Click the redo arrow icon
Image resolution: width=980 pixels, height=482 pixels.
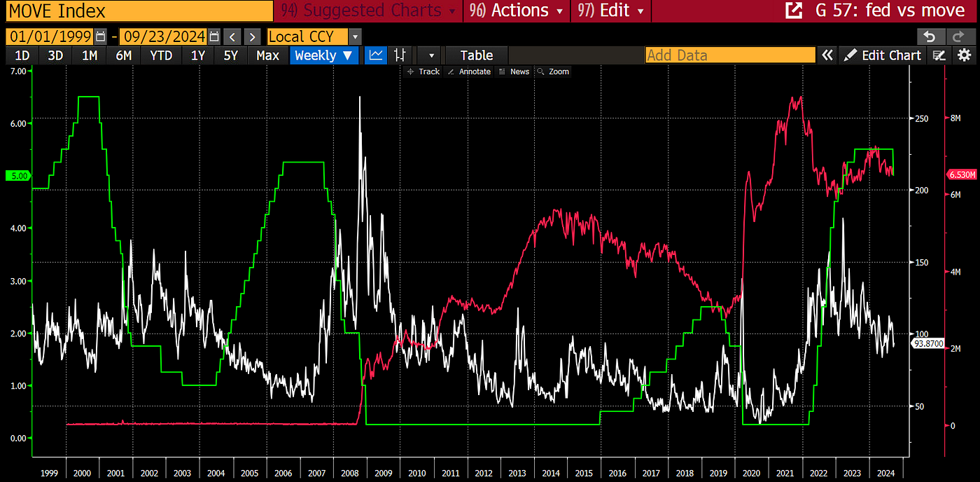coord(959,36)
